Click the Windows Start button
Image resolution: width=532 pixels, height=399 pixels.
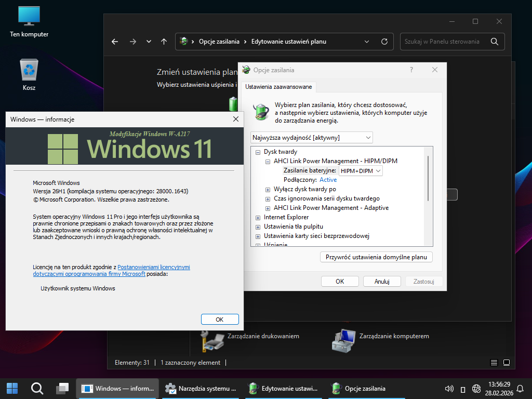[12, 388]
